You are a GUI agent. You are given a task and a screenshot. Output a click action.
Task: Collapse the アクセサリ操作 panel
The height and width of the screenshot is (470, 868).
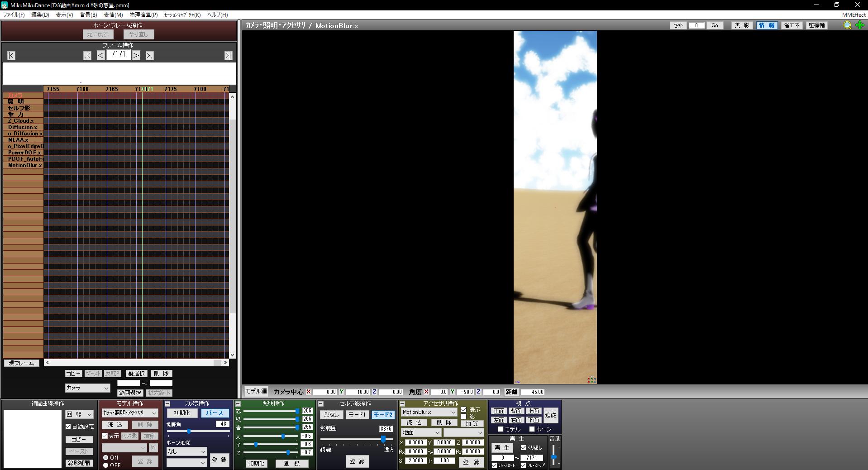click(402, 404)
